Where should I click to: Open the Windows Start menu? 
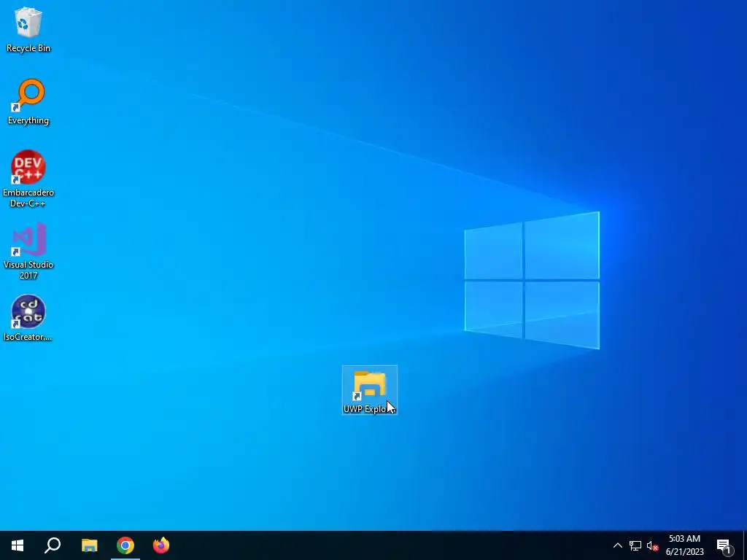pos(18,545)
